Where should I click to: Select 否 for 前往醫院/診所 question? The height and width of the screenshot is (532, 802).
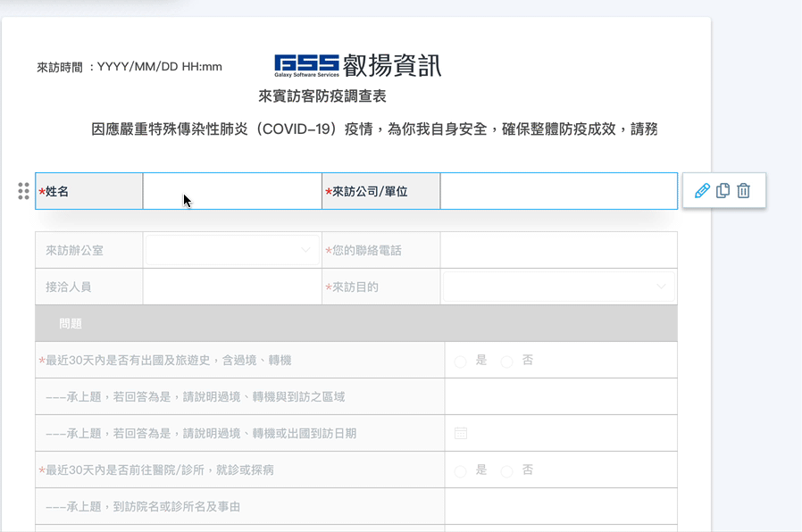coord(507,471)
